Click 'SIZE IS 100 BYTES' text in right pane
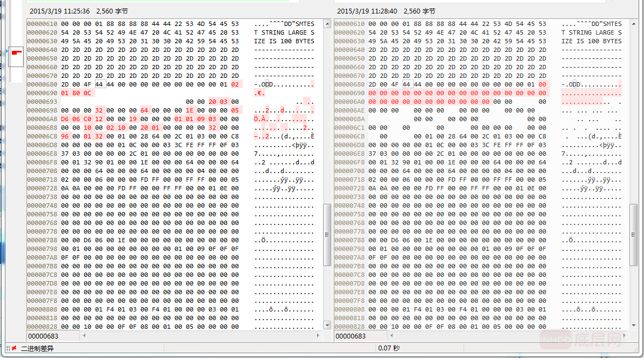The width and height of the screenshot is (644, 358). pos(592,41)
